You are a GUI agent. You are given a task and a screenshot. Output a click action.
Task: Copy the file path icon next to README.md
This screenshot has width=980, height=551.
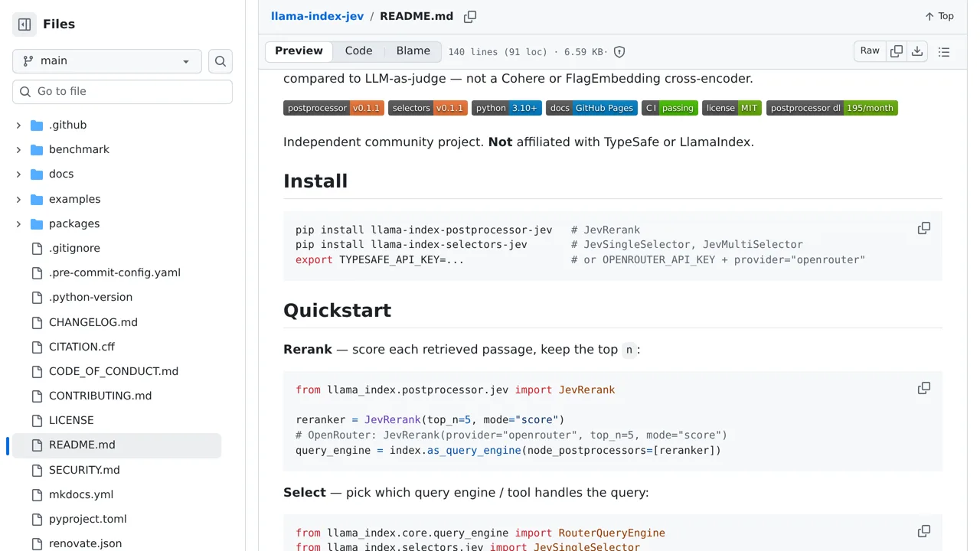point(470,17)
